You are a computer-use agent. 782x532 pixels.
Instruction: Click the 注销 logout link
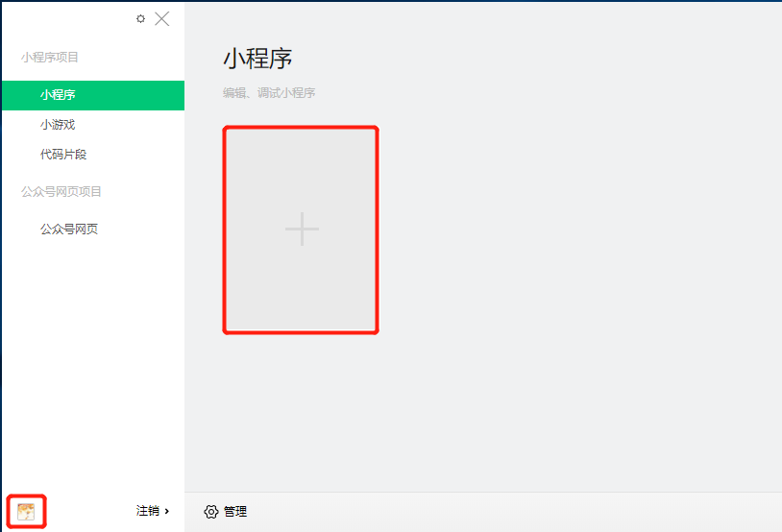click(148, 511)
